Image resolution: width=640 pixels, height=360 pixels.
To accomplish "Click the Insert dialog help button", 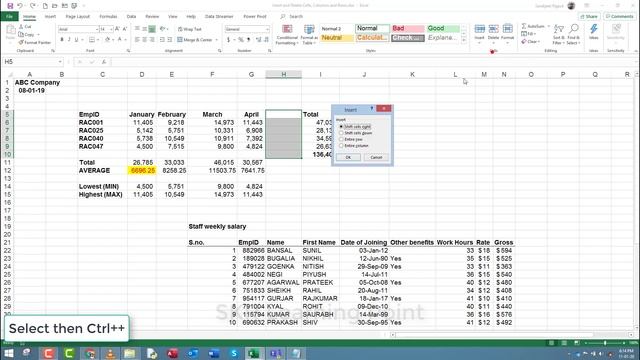I will (372, 109).
